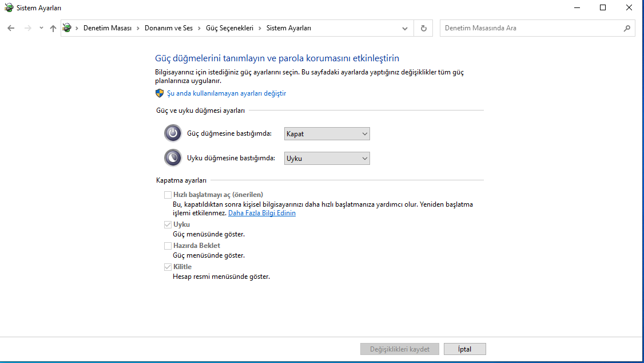Open Güç Seçenekleri breadcrumb

click(229, 28)
